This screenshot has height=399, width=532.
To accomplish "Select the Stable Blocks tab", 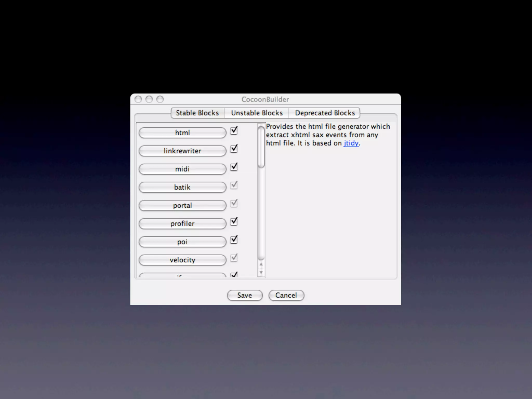I will (197, 113).
